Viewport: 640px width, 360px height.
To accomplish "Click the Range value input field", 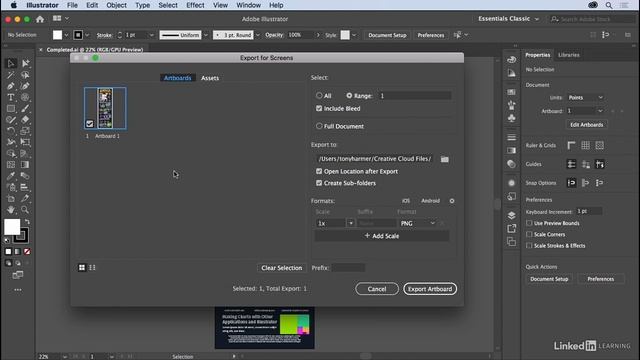I will click(414, 96).
